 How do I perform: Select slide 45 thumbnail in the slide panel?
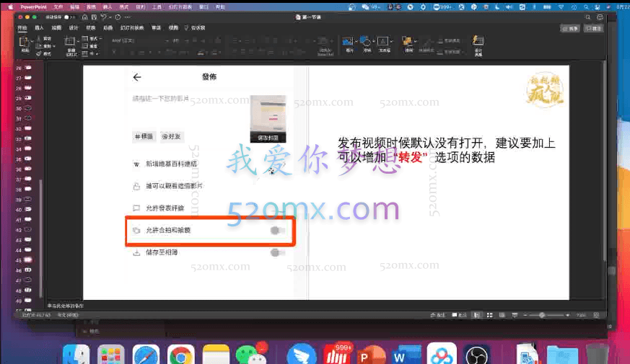click(28, 259)
